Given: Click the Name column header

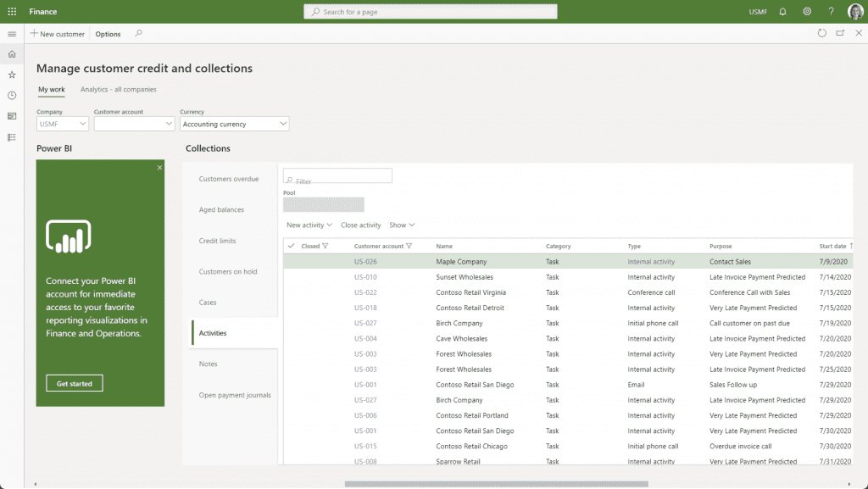Looking at the screenshot, I should 444,246.
